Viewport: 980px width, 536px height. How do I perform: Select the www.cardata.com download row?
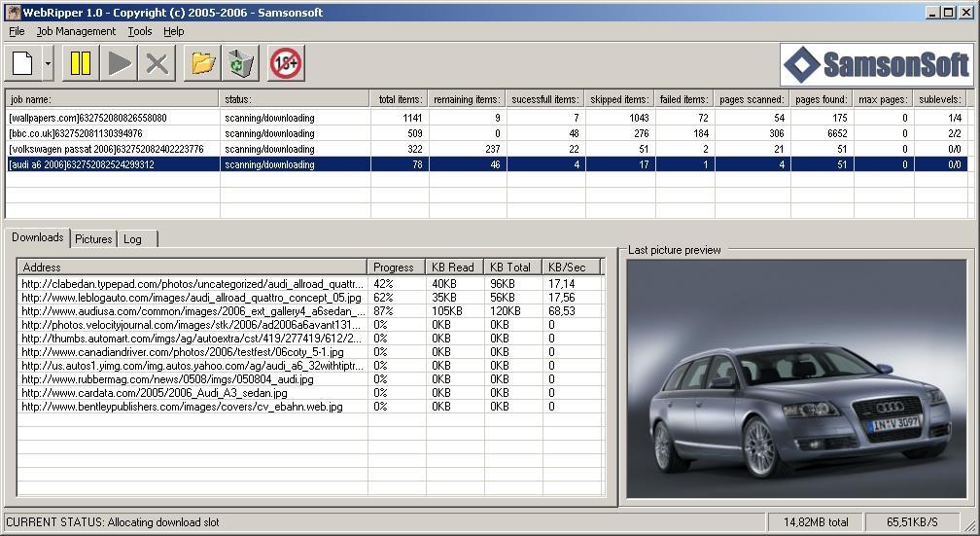310,393
